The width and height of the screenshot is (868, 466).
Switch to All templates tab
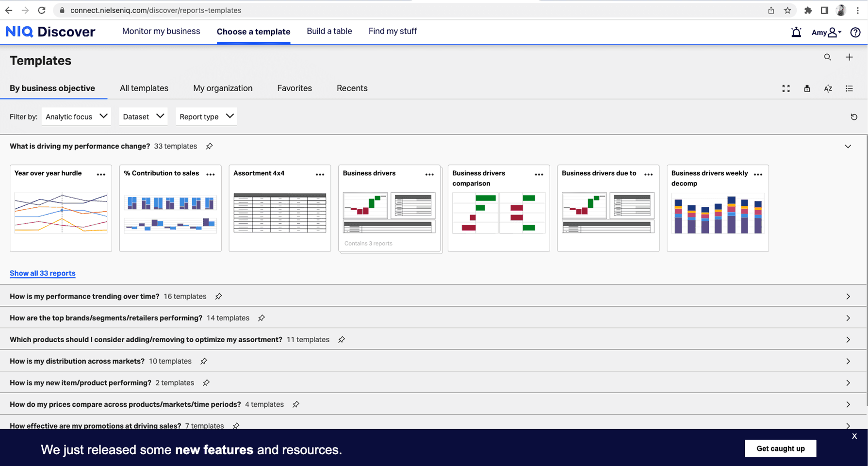144,88
